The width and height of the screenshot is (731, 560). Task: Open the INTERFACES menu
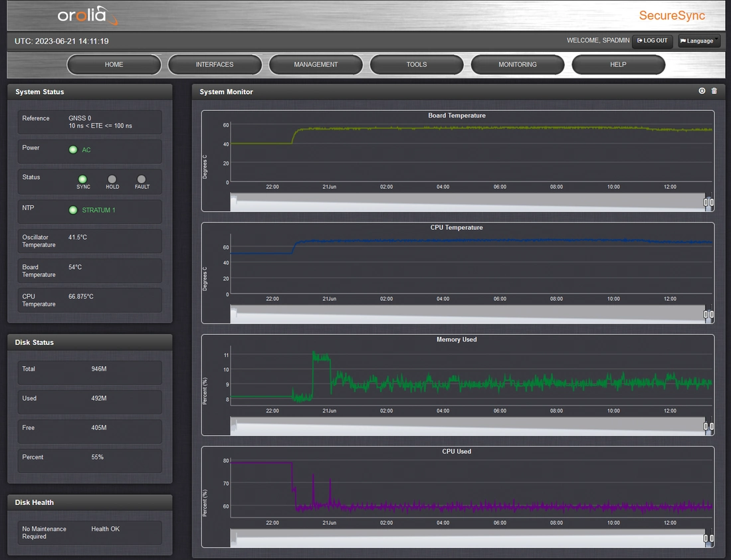[x=215, y=64]
